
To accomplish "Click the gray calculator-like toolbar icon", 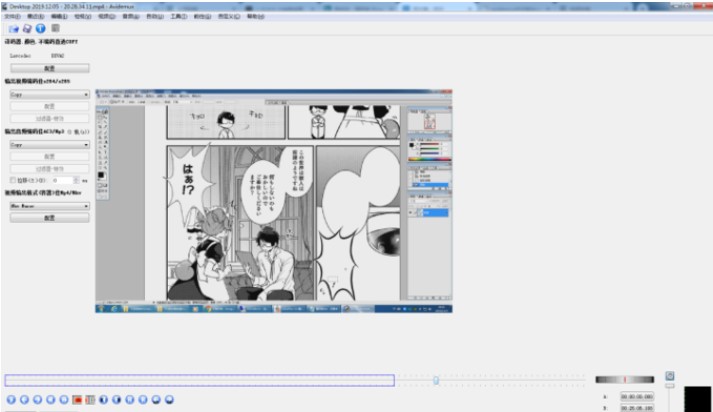I will pos(55,28).
